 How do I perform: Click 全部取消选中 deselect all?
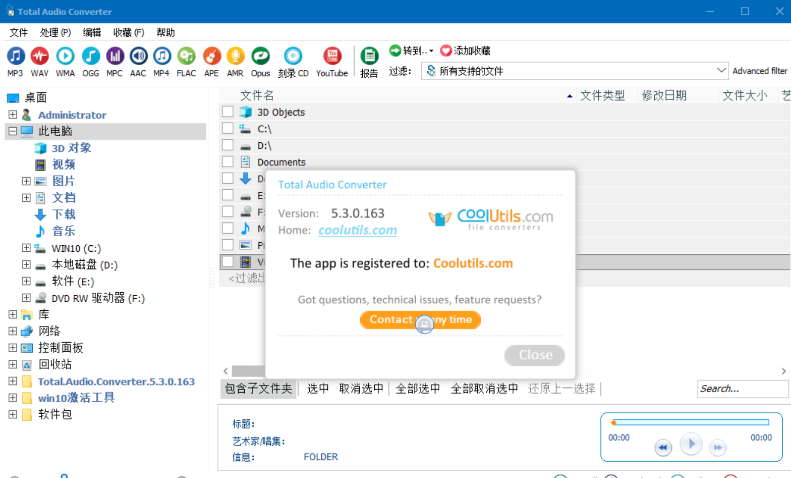[484, 389]
